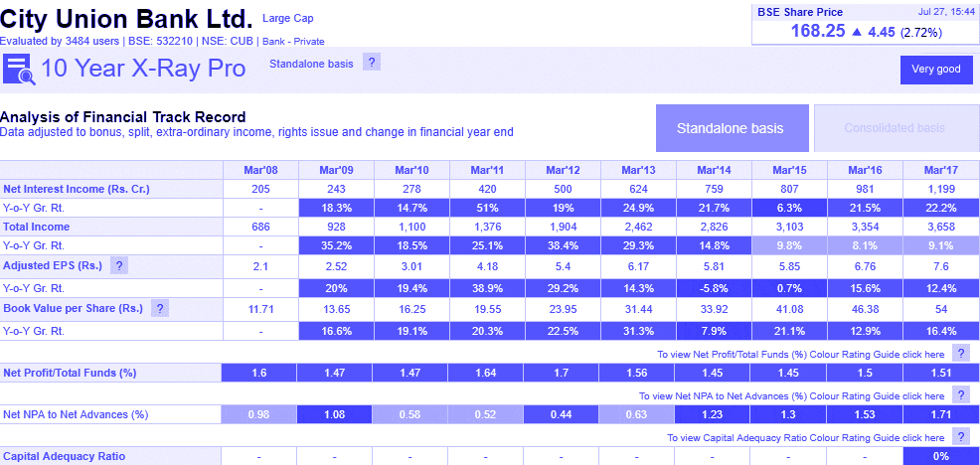
Task: Open help icon beside Standalone basis label
Action: 372,63
